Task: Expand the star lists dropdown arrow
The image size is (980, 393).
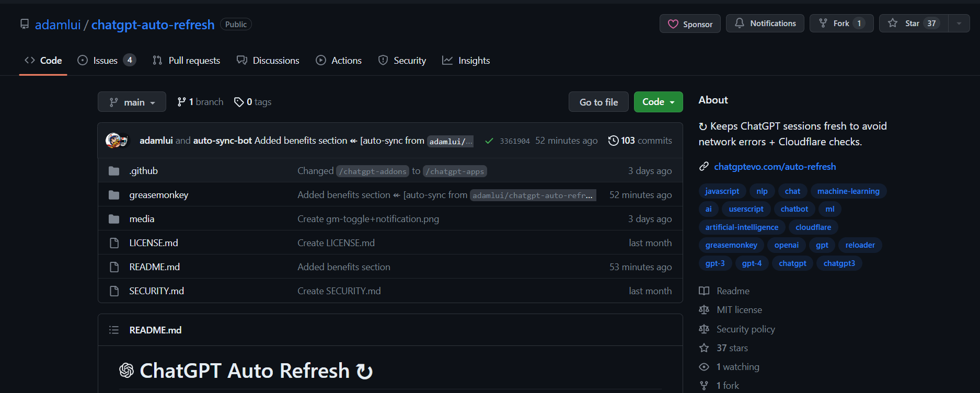Action: pyautogui.click(x=959, y=24)
